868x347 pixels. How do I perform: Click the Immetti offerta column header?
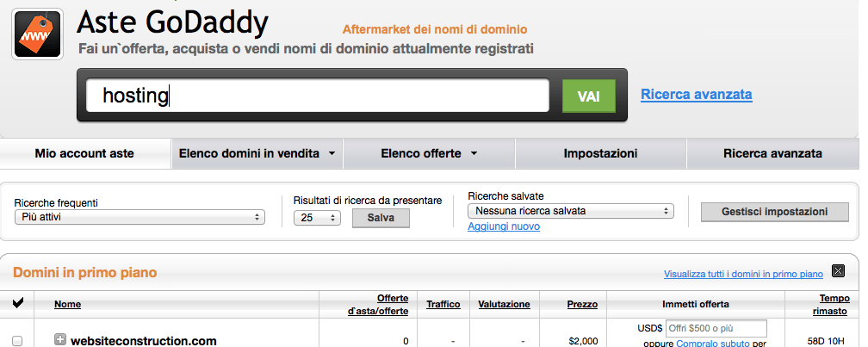(x=696, y=304)
